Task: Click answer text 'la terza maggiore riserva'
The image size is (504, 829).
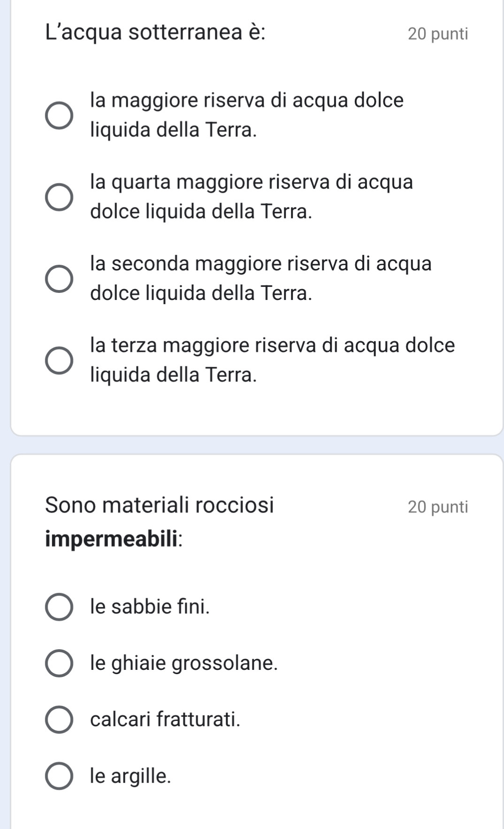Action: [x=272, y=345]
